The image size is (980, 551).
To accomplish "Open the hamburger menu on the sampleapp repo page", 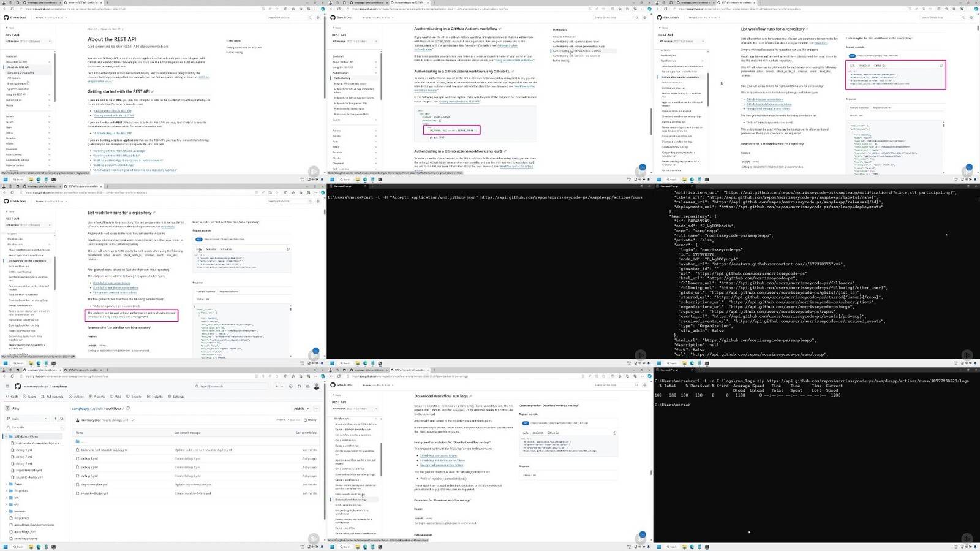I will (x=7, y=386).
